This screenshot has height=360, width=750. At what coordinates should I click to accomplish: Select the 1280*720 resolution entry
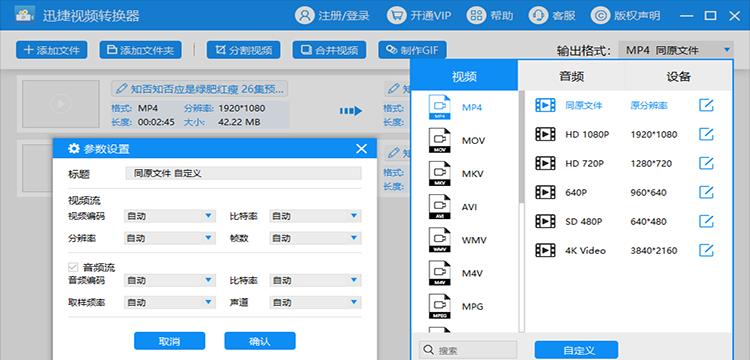tap(651, 164)
